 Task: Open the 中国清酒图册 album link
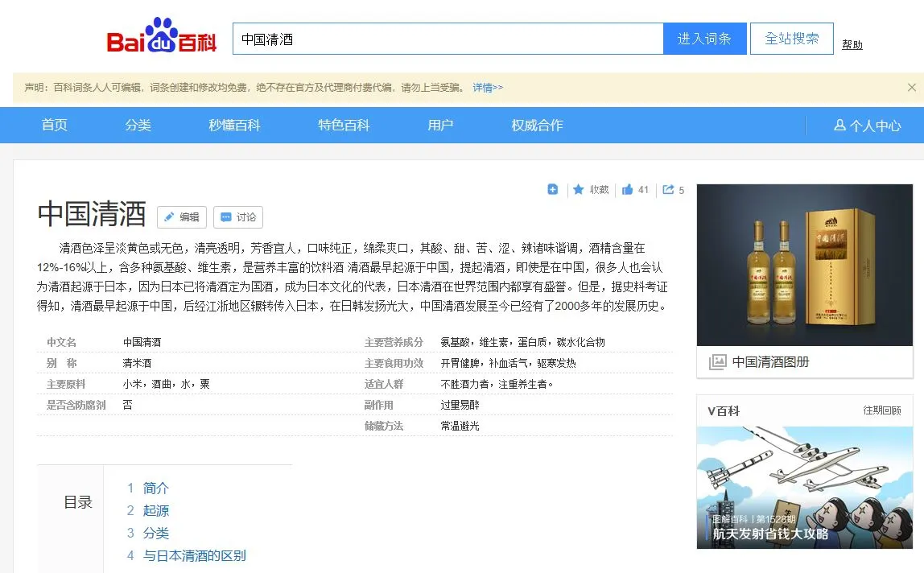click(x=770, y=362)
